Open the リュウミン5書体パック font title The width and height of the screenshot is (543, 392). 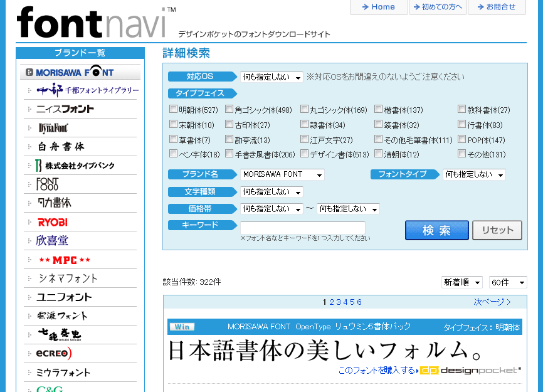click(372, 327)
